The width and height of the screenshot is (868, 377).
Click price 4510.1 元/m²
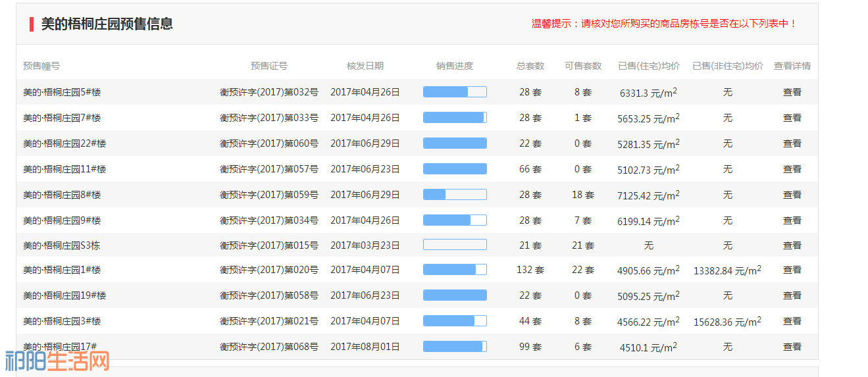pyautogui.click(x=649, y=347)
